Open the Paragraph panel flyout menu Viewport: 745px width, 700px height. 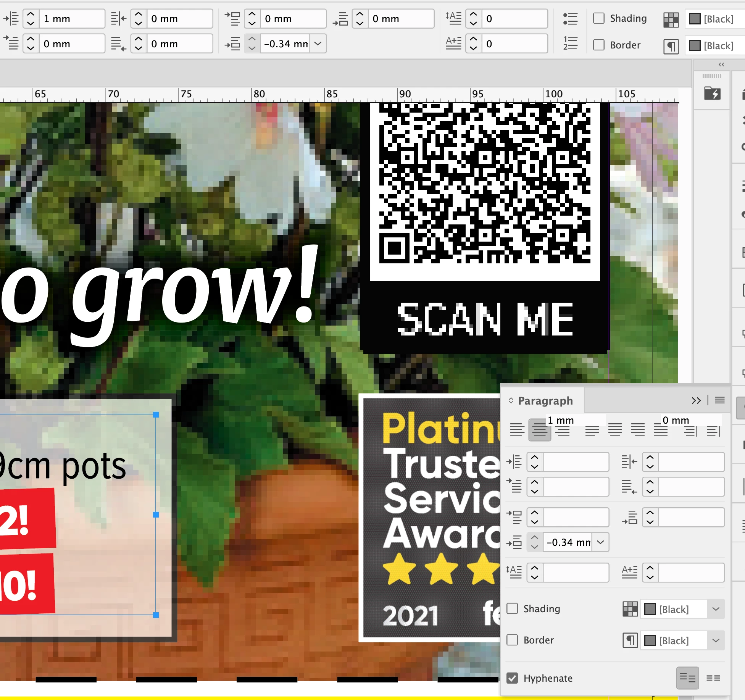pyautogui.click(x=720, y=400)
